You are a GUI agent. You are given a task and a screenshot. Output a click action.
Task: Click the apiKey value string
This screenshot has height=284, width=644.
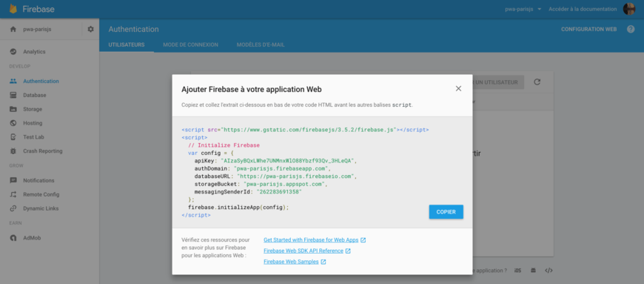(x=286, y=160)
